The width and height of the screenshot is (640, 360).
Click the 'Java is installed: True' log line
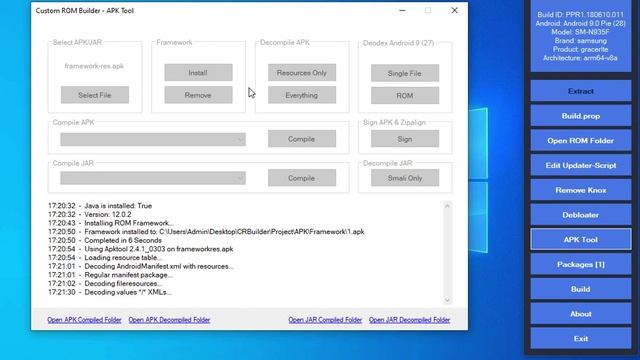[x=100, y=206]
